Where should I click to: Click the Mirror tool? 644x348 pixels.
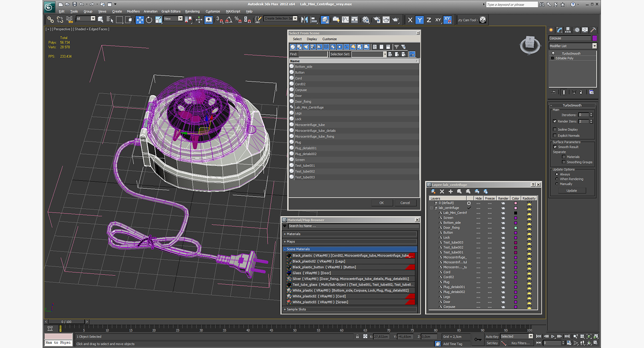tap(305, 20)
